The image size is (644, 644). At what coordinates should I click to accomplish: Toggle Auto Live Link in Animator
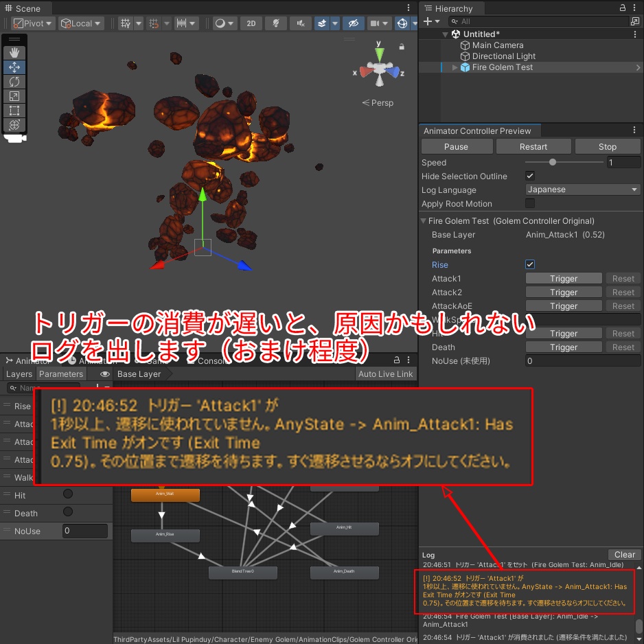point(385,373)
